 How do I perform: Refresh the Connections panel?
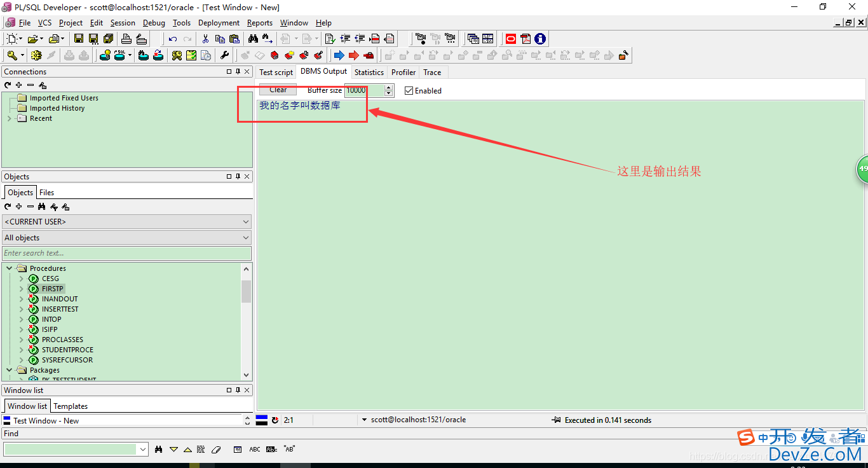pyautogui.click(x=8, y=85)
